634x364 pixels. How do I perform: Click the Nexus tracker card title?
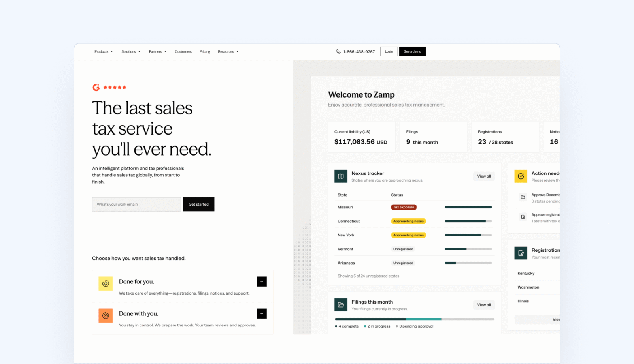tap(368, 173)
